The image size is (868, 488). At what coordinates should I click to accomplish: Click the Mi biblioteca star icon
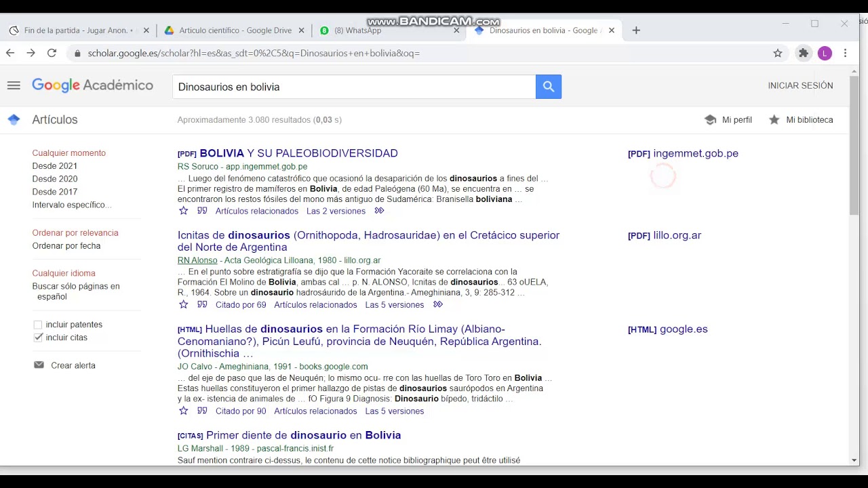[774, 119]
